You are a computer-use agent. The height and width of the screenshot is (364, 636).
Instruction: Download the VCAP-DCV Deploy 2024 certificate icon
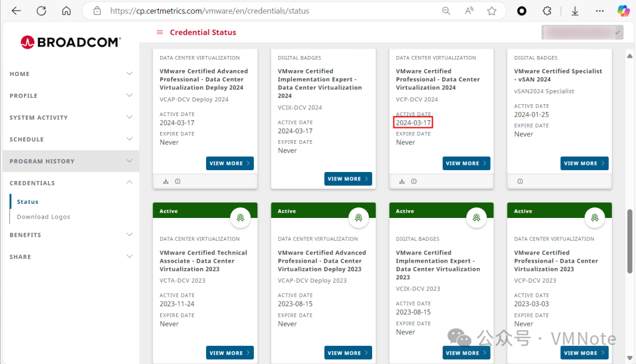(166, 181)
